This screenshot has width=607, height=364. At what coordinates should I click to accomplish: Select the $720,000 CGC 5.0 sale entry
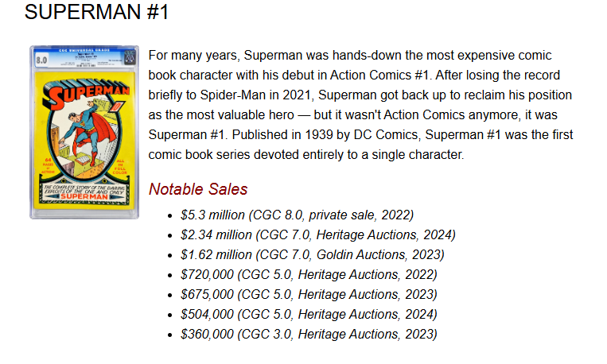click(x=309, y=274)
